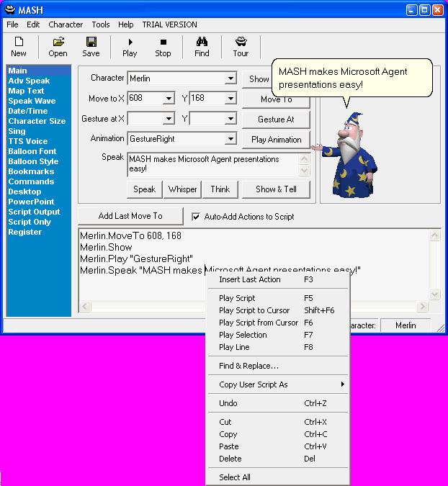The image size is (448, 486).
Task: Click the Add Last Move To button
Action: [130, 216]
